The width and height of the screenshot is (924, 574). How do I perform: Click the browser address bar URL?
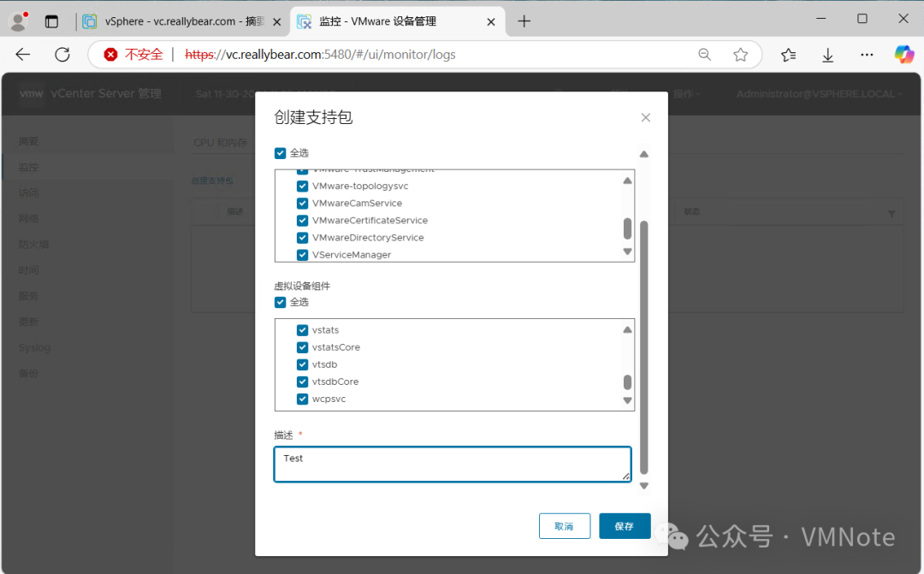[x=320, y=55]
